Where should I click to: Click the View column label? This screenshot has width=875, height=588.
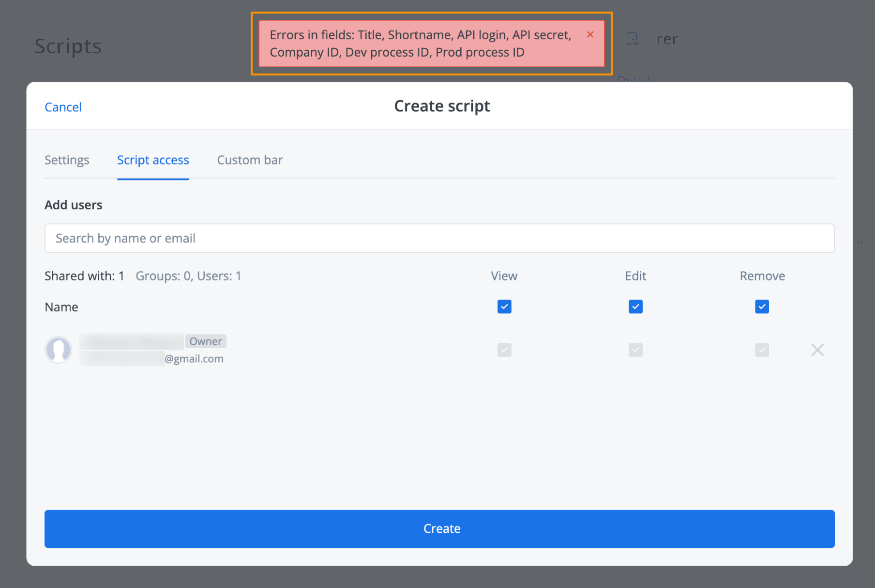click(x=504, y=276)
